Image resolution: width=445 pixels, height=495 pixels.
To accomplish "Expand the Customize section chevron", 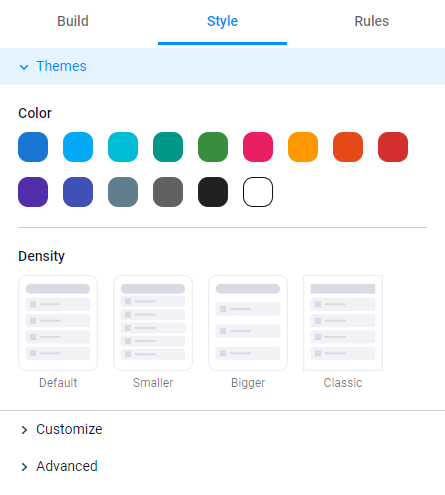I will [24, 430].
